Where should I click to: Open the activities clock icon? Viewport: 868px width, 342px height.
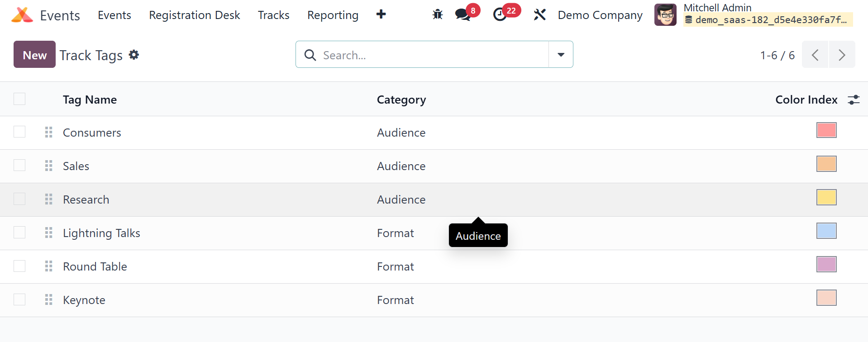pyautogui.click(x=500, y=15)
